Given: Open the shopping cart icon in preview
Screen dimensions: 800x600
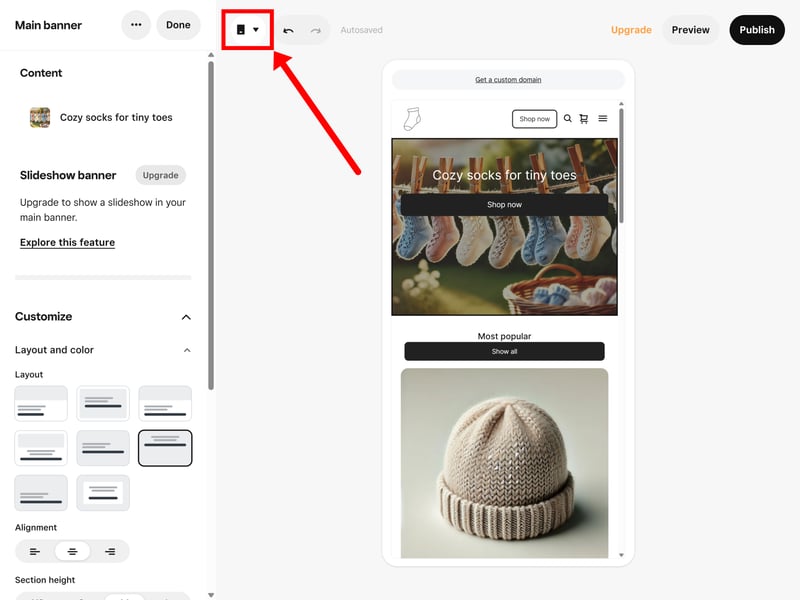Looking at the screenshot, I should [x=584, y=119].
